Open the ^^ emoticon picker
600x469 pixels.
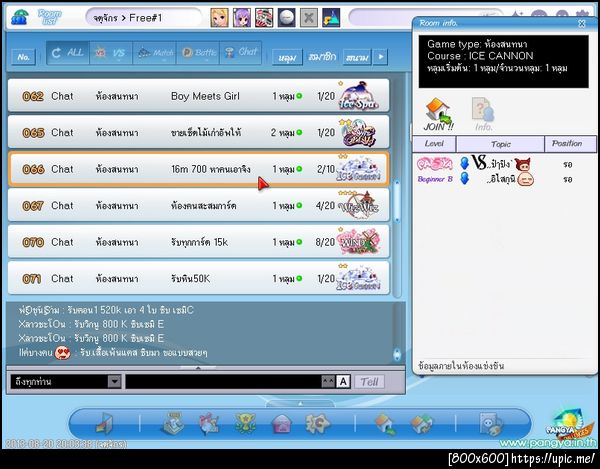pos(328,381)
